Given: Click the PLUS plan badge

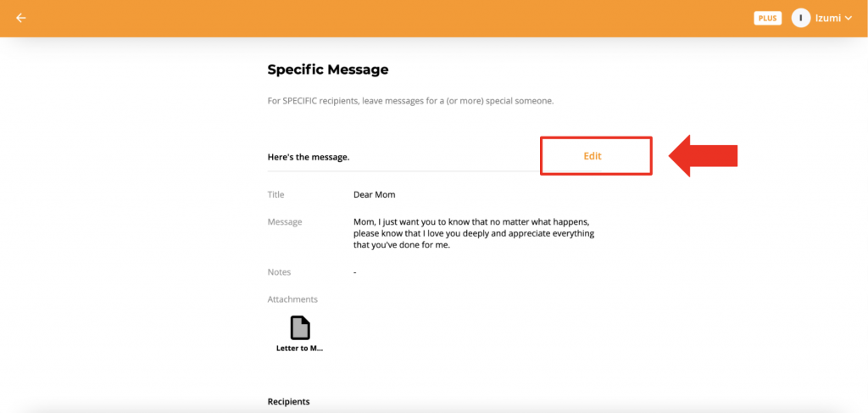Looking at the screenshot, I should 767,19.
